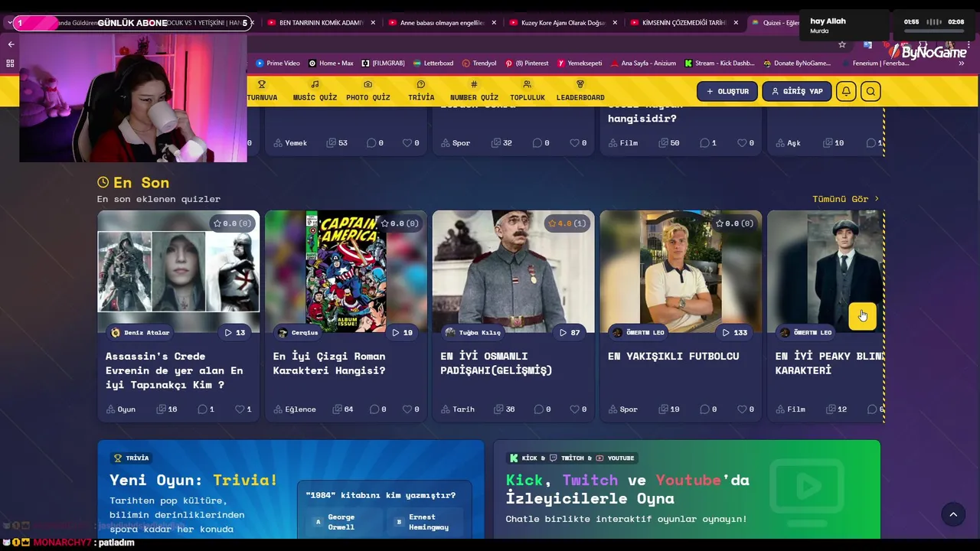Switch to Kimsenin Çözemediği Tarih tab
This screenshot has height=551, width=980.
coord(684,23)
